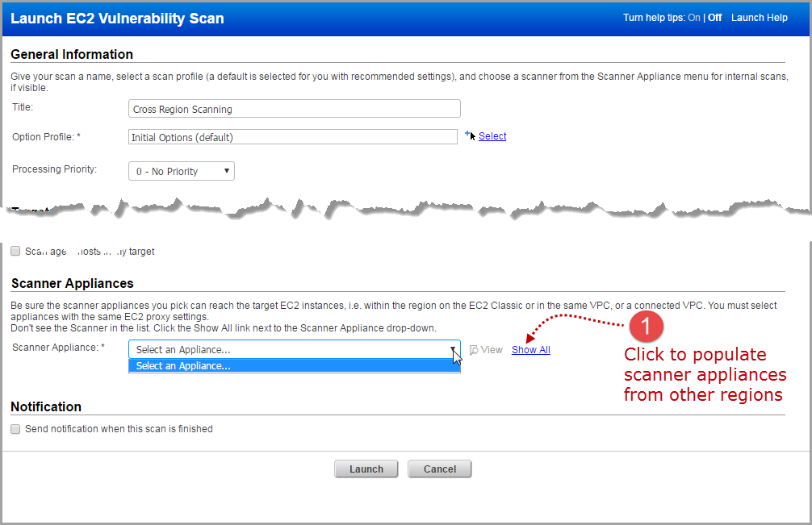Screen dimensions: 812x525
Task: Enable notification when scan is finished
Action: (x=15, y=428)
